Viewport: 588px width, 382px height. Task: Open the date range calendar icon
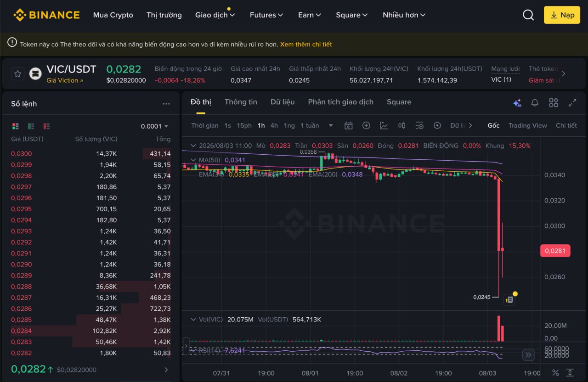(349, 125)
